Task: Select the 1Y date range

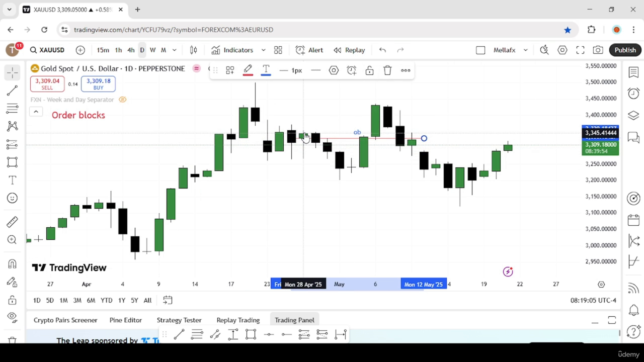Action: pyautogui.click(x=122, y=300)
